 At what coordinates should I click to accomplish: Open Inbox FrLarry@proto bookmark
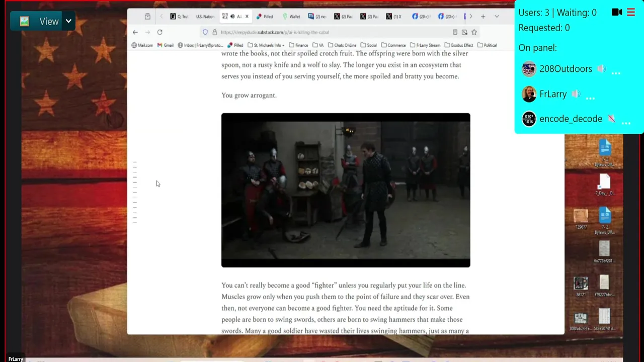click(x=200, y=45)
